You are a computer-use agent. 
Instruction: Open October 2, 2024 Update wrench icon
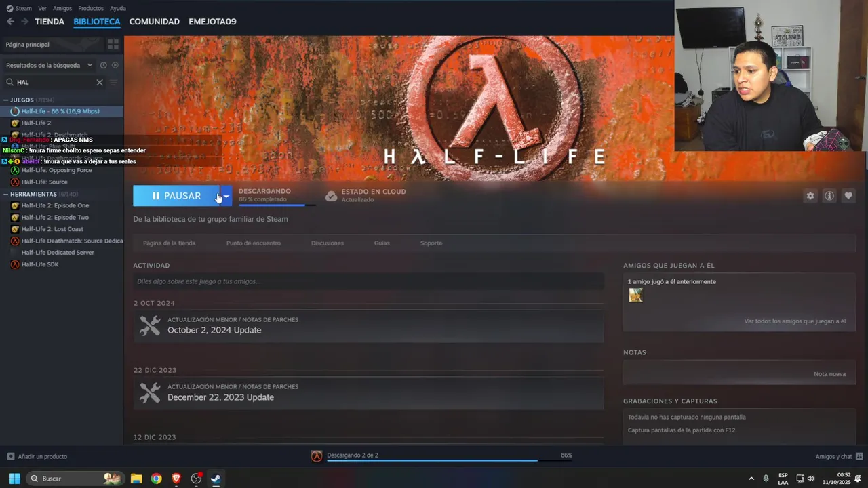150,325
